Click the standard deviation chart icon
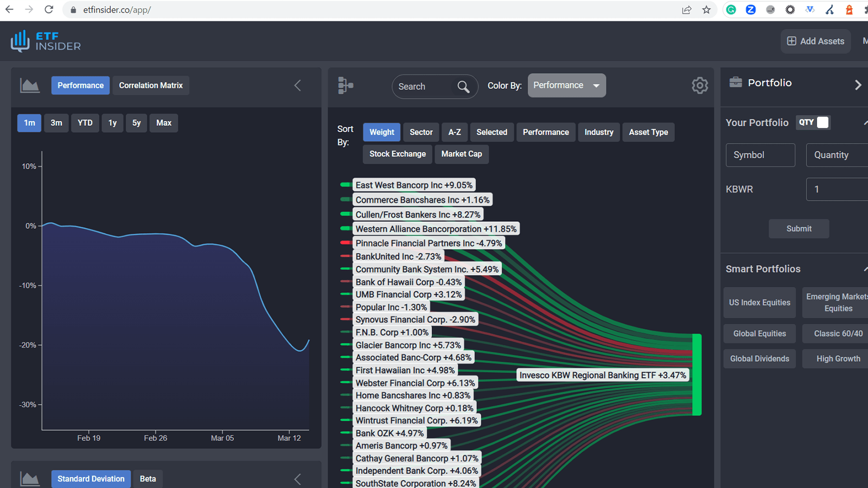The height and width of the screenshot is (488, 868). [30, 479]
